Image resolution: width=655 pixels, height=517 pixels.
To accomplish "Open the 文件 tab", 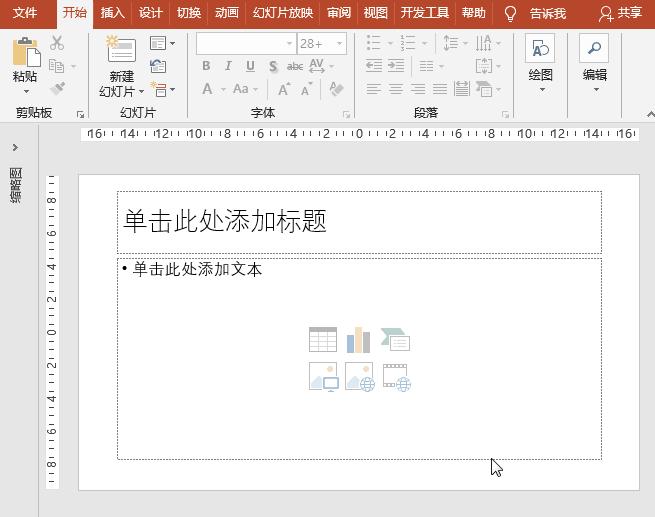I will (x=25, y=13).
